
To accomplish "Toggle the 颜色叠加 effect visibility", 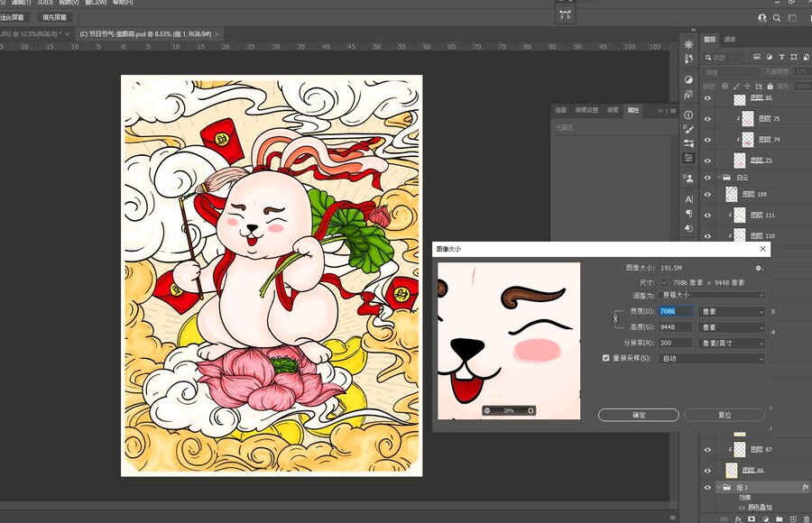I will 742,508.
